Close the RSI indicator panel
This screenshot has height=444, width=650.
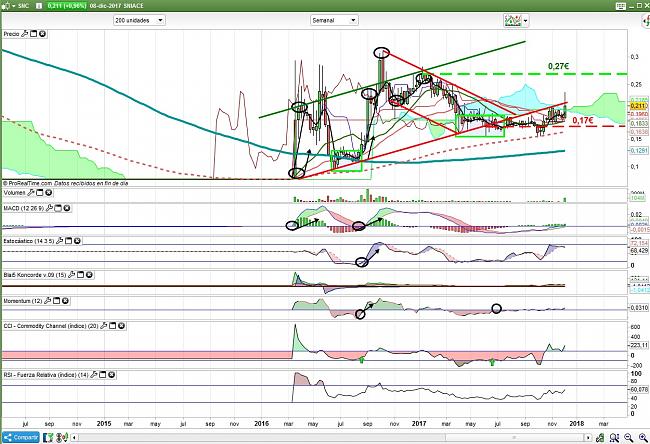[x=112, y=375]
